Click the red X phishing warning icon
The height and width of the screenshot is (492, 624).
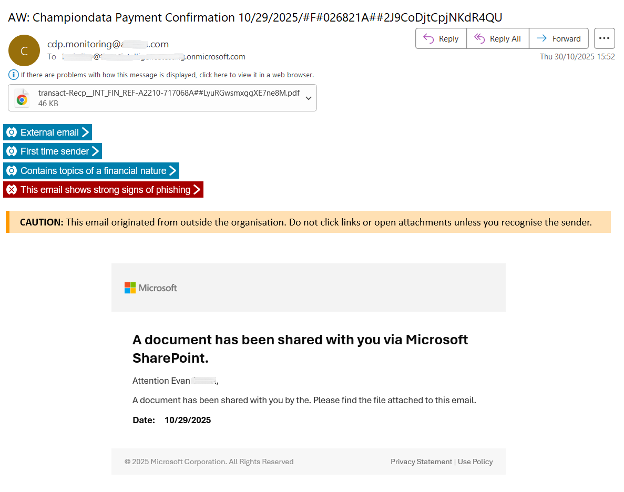tap(12, 189)
